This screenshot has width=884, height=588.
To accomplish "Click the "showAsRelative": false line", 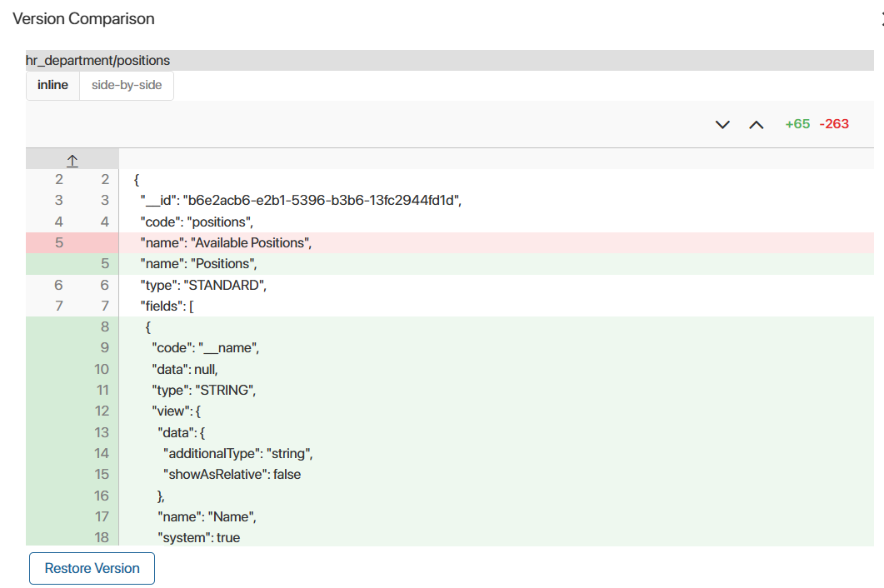I will click(232, 474).
